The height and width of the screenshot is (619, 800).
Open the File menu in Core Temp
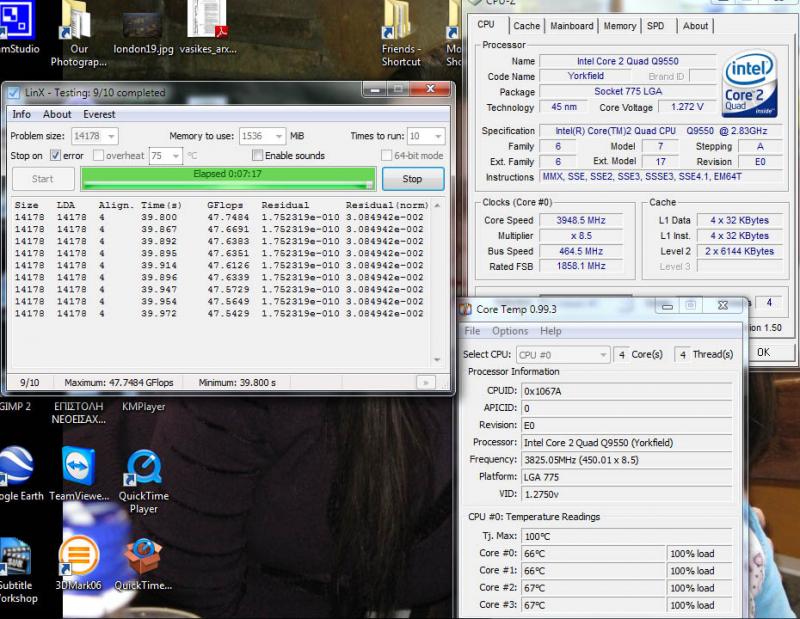pyautogui.click(x=472, y=331)
